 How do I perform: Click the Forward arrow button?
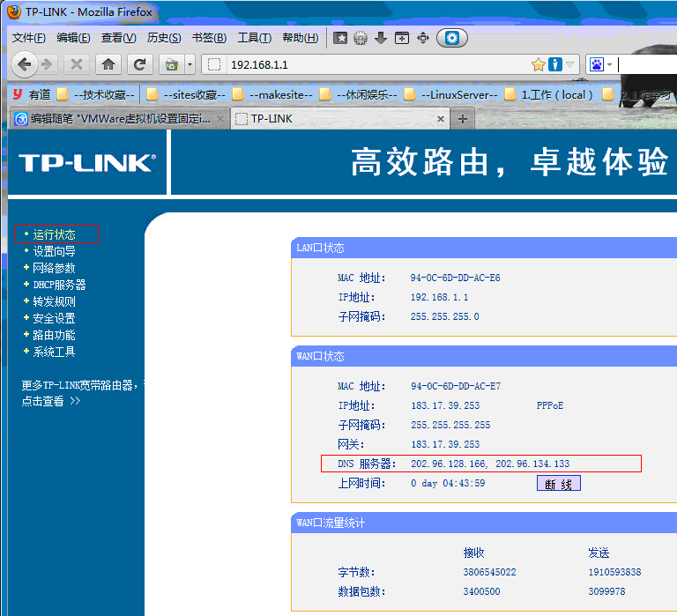[x=47, y=64]
